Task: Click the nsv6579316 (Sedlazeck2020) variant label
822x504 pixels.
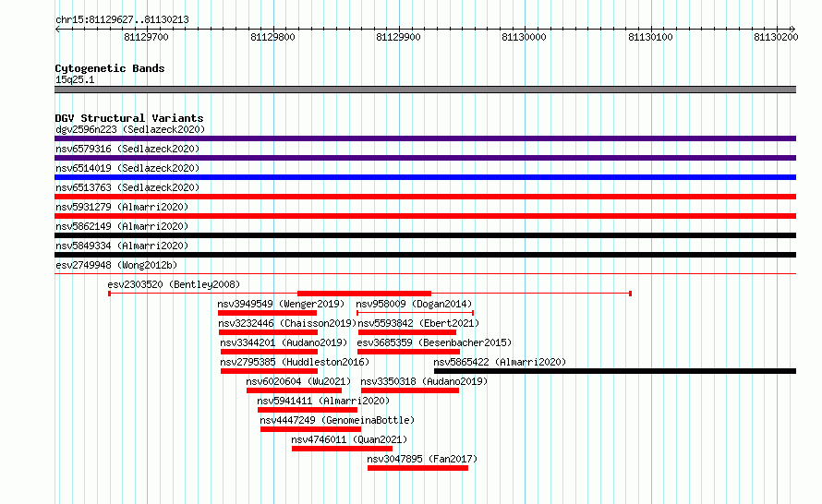Action: pos(127,149)
